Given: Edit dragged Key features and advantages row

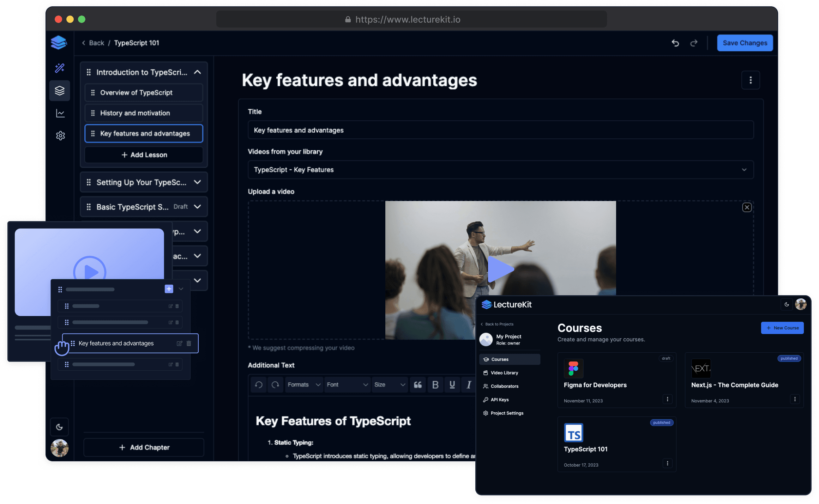Looking at the screenshot, I should (x=179, y=344).
